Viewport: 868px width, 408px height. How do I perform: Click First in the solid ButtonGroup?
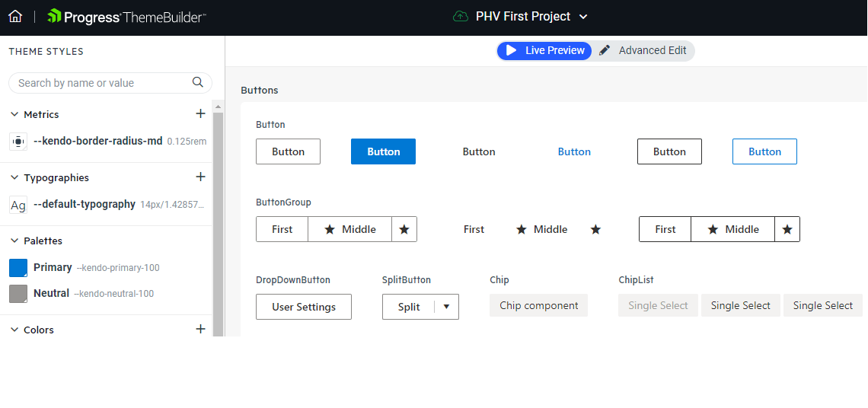coord(282,229)
